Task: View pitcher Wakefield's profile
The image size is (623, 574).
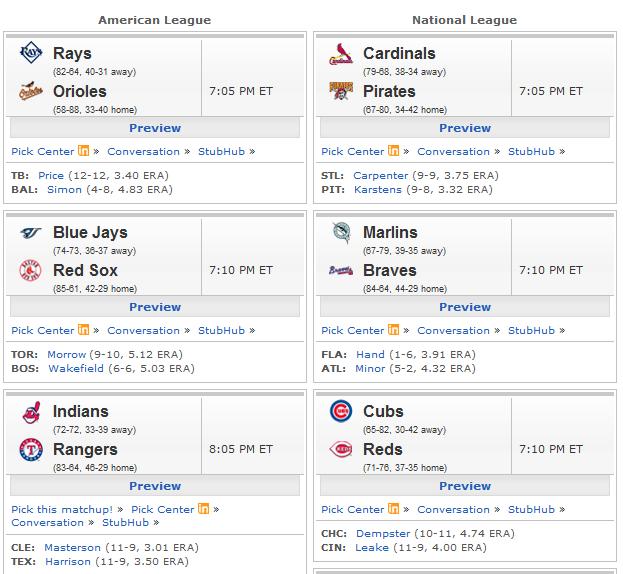Action: pos(76,369)
